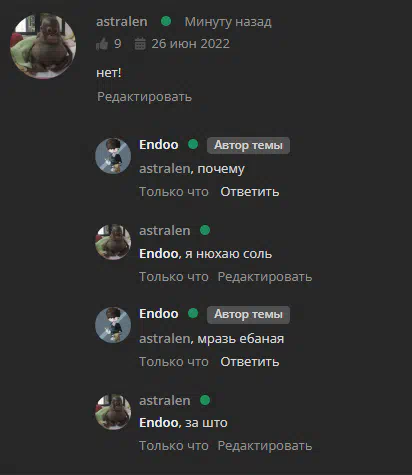The width and height of the screenshot is (412, 475).
Task: Click Endoo's avatar beside 'мразь' reply
Action: coord(113,325)
